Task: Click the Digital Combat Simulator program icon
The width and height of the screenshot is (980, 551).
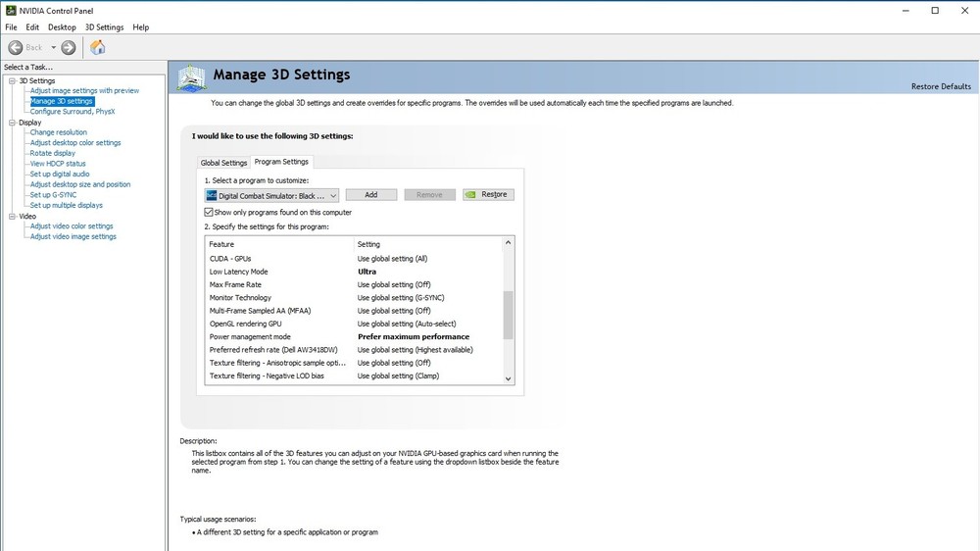Action: pyautogui.click(x=212, y=196)
